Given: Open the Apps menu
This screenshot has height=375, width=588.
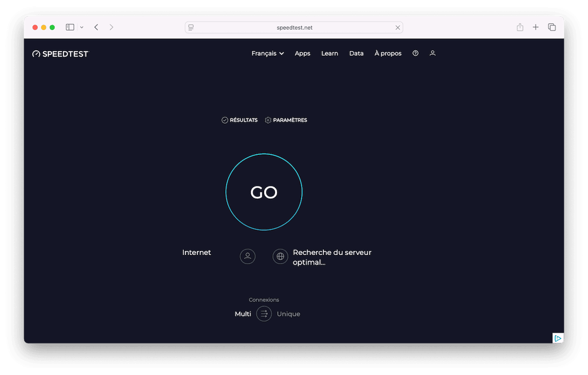Looking at the screenshot, I should click(x=303, y=53).
